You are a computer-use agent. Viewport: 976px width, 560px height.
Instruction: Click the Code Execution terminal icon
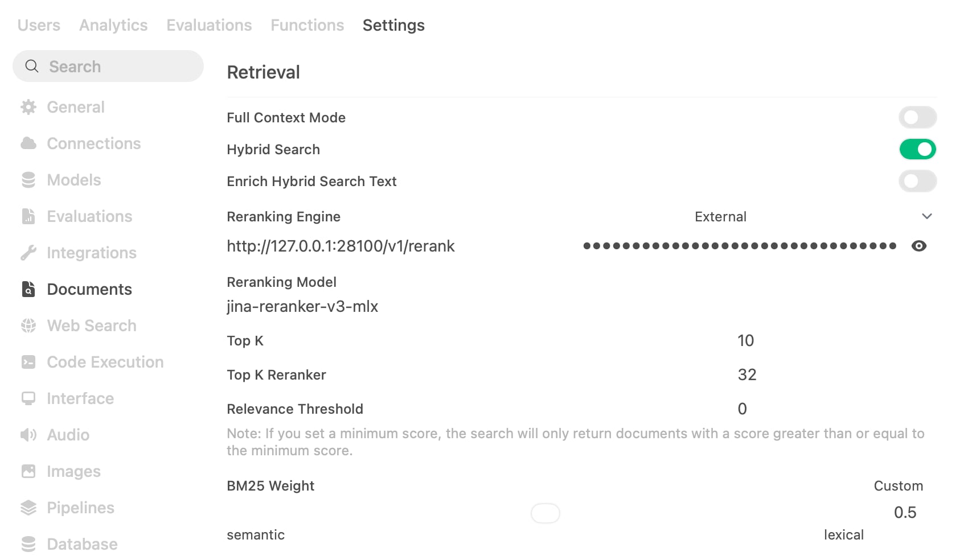click(x=28, y=362)
